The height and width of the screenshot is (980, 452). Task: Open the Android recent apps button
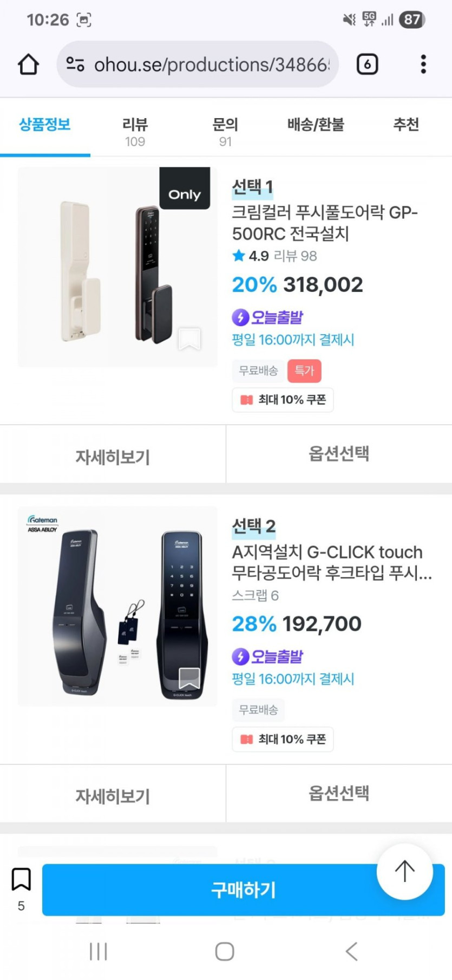pos(99,951)
